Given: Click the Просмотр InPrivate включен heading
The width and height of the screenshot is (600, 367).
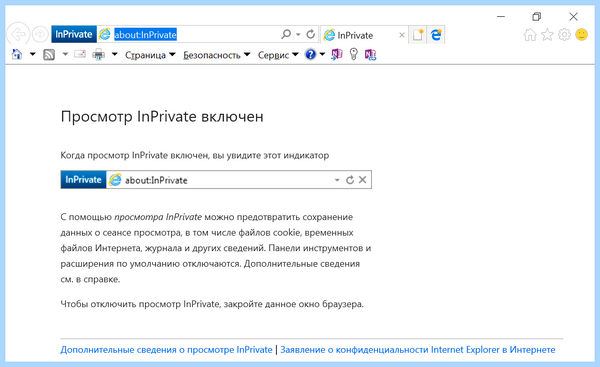Looking at the screenshot, I should pos(162,116).
